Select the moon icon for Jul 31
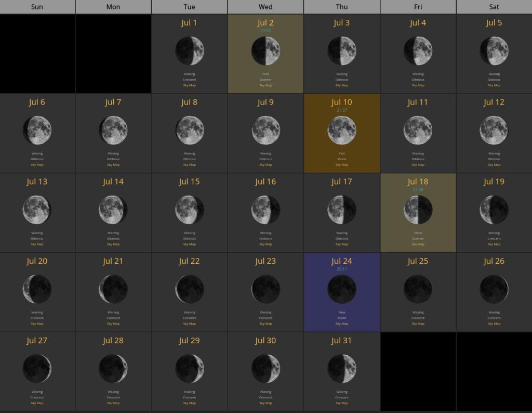Image resolution: width=532 pixels, height=413 pixels. [x=342, y=369]
